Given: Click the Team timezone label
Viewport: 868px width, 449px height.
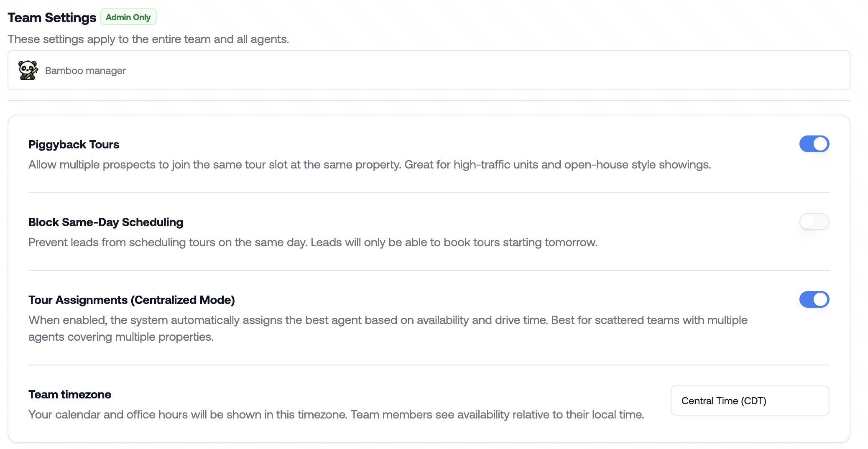Looking at the screenshot, I should pos(70,395).
